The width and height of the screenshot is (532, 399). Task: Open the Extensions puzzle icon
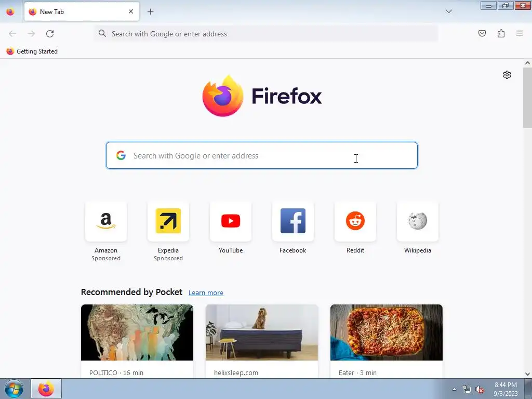click(501, 33)
